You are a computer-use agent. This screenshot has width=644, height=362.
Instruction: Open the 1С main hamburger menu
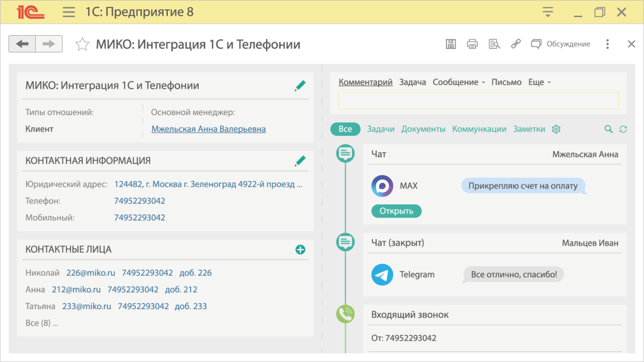(69, 12)
